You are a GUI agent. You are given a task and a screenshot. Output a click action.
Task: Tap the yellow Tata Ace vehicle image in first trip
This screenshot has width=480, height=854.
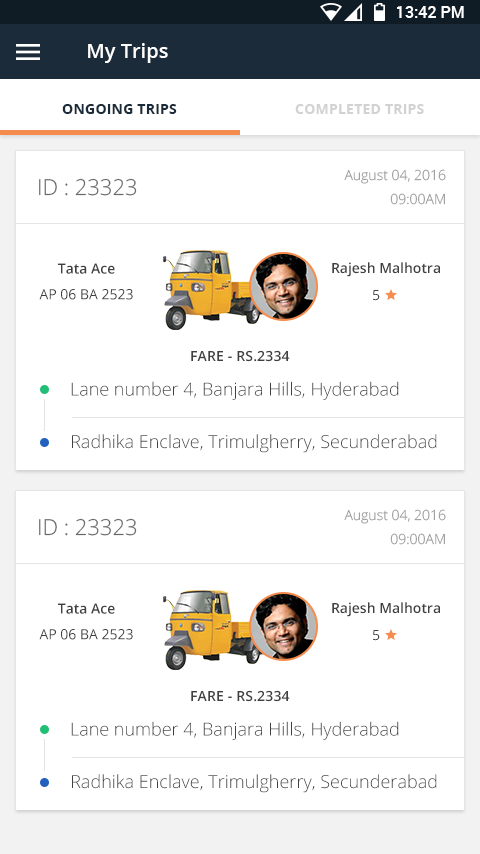point(211,289)
